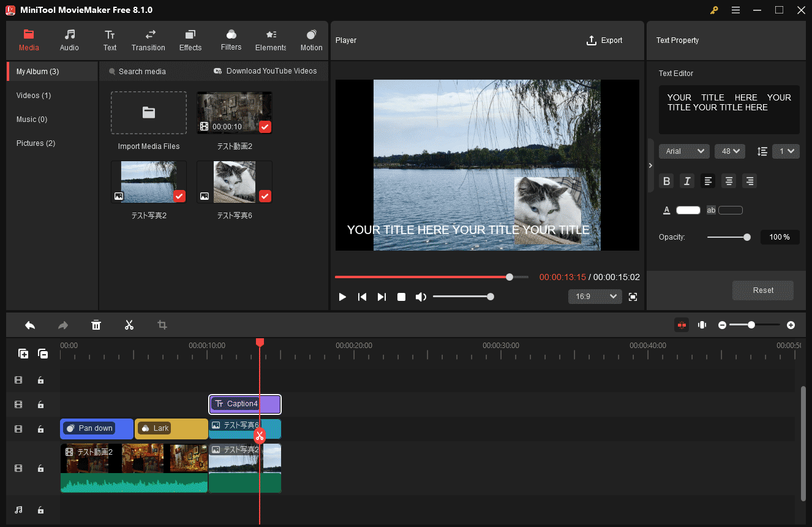The height and width of the screenshot is (527, 812).
Task: Click the zoom in timeline plus icon
Action: tap(791, 325)
